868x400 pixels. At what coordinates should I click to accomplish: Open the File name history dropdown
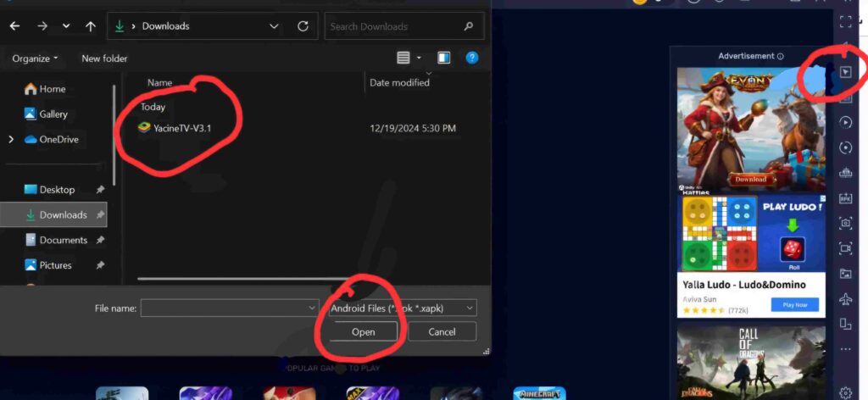[312, 308]
